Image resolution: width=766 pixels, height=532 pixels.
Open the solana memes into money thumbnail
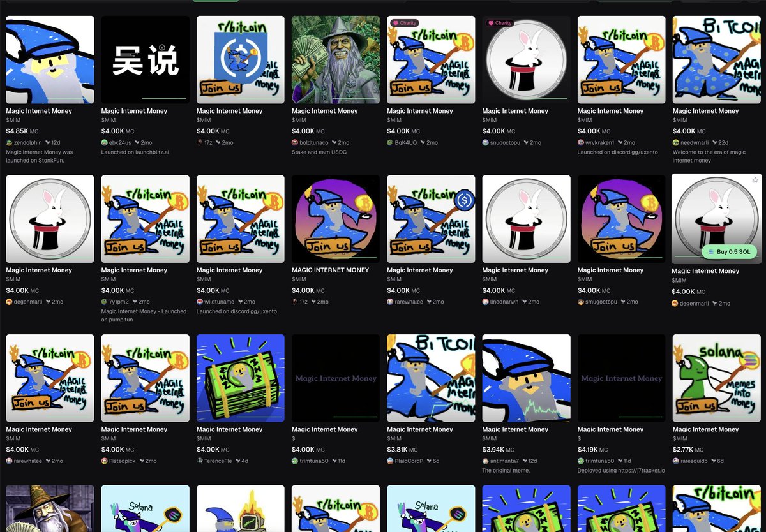pos(717,378)
